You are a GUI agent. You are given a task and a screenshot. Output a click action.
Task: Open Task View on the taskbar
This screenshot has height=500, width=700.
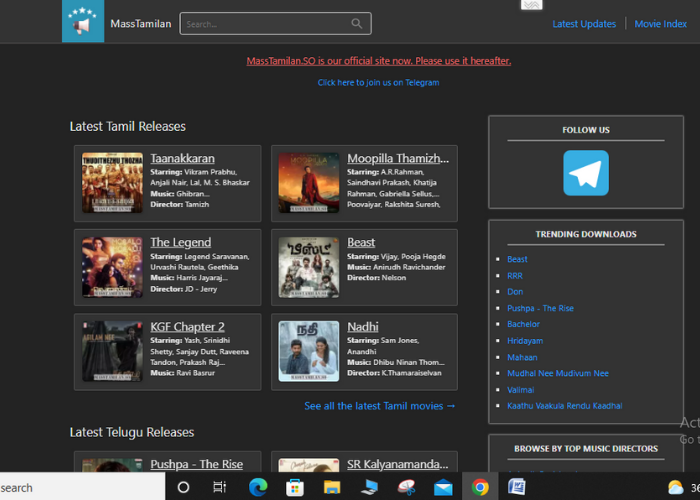coord(220,487)
